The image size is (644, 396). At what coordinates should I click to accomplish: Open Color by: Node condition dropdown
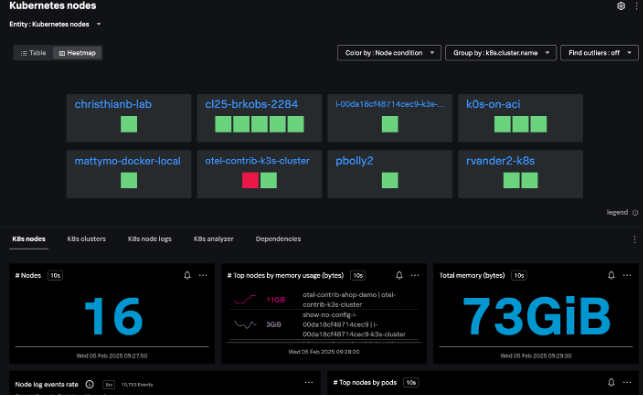389,53
